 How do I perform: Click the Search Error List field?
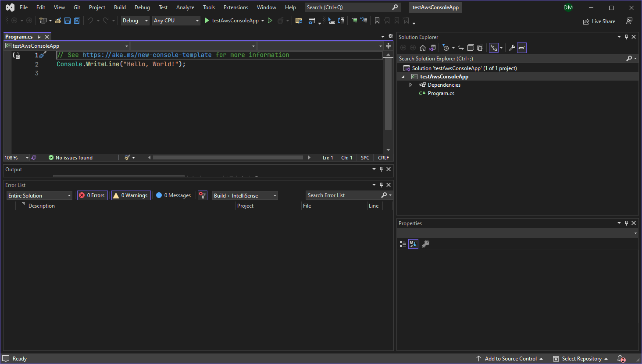[344, 195]
